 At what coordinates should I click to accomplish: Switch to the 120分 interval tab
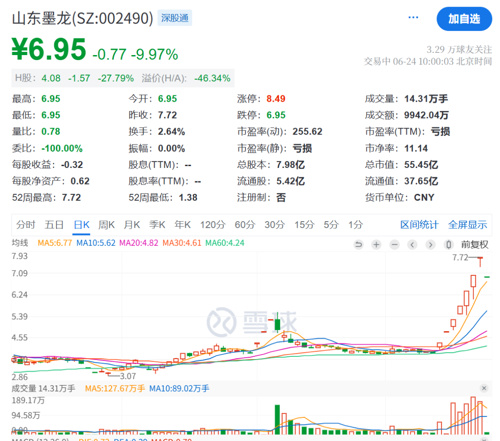tap(213, 225)
